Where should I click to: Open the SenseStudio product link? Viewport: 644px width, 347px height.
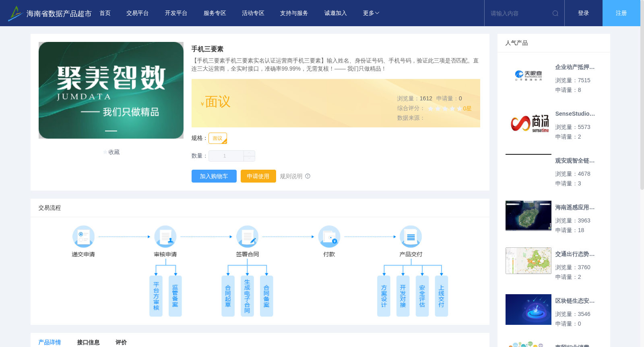click(x=575, y=114)
